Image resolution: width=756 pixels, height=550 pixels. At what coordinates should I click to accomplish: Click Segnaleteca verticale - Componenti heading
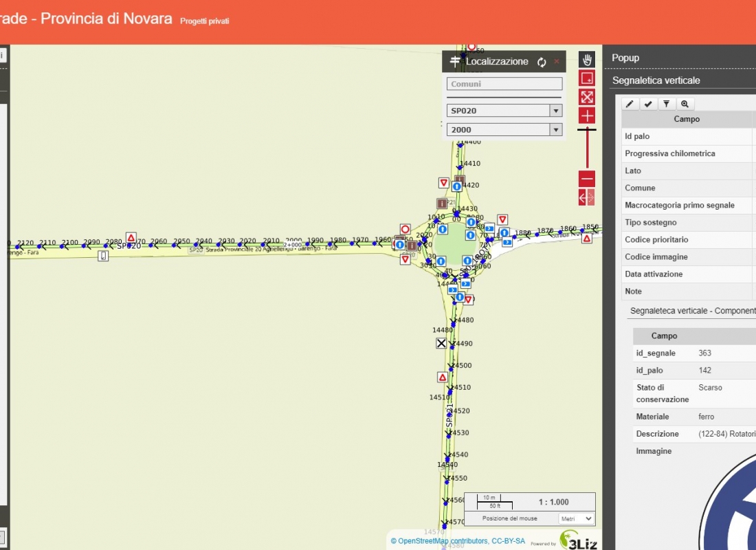693,311
